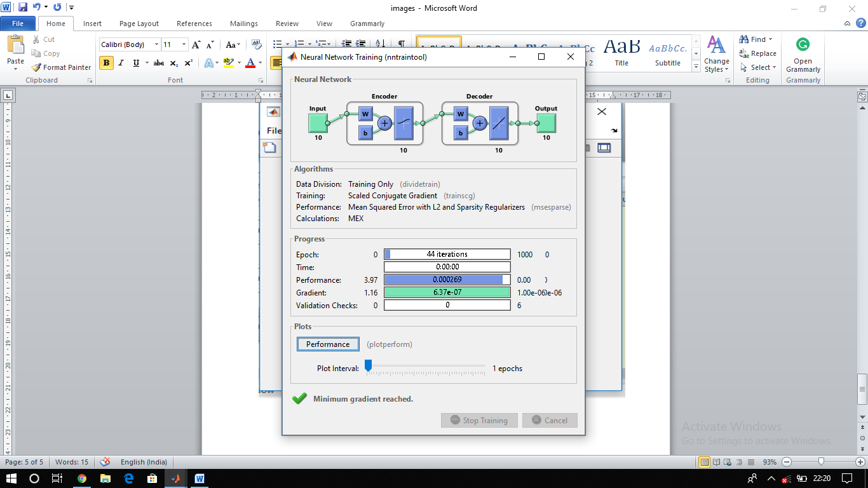Click the Performance plot button

pyautogui.click(x=328, y=344)
